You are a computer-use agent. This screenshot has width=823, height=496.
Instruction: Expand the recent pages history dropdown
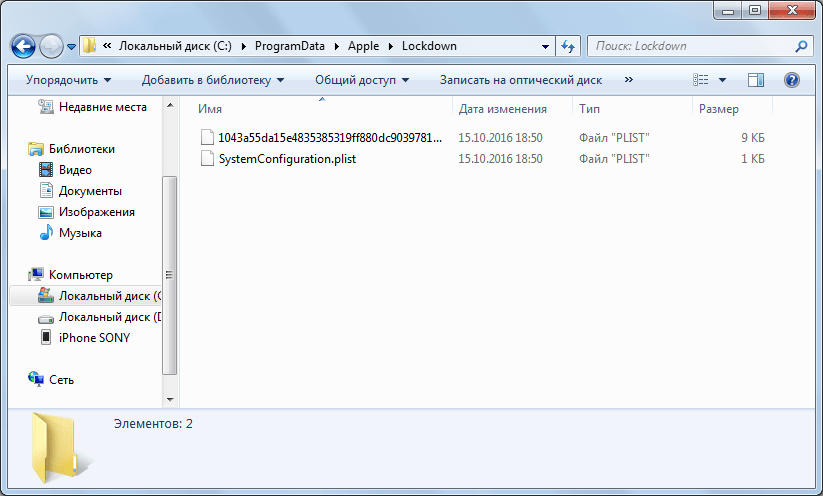tap(72, 47)
